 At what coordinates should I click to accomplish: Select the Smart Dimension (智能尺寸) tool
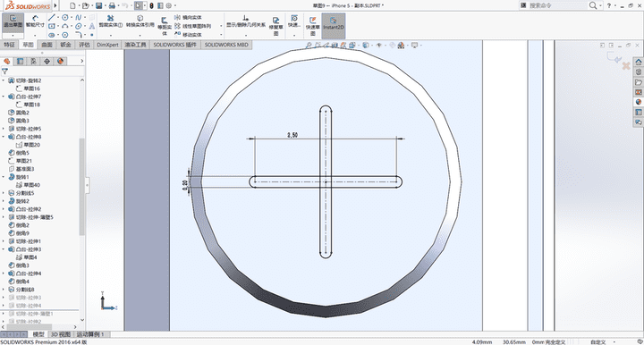pyautogui.click(x=35, y=21)
